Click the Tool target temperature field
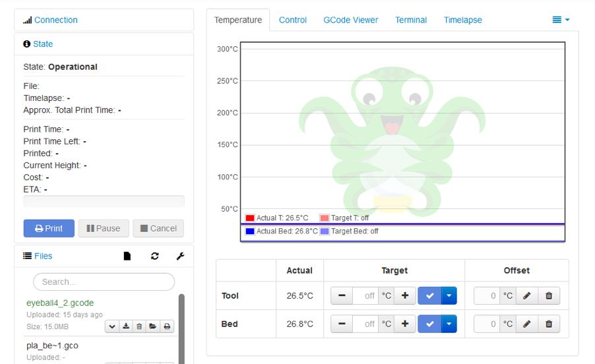This screenshot has height=364, width=595. pyautogui.click(x=365, y=295)
